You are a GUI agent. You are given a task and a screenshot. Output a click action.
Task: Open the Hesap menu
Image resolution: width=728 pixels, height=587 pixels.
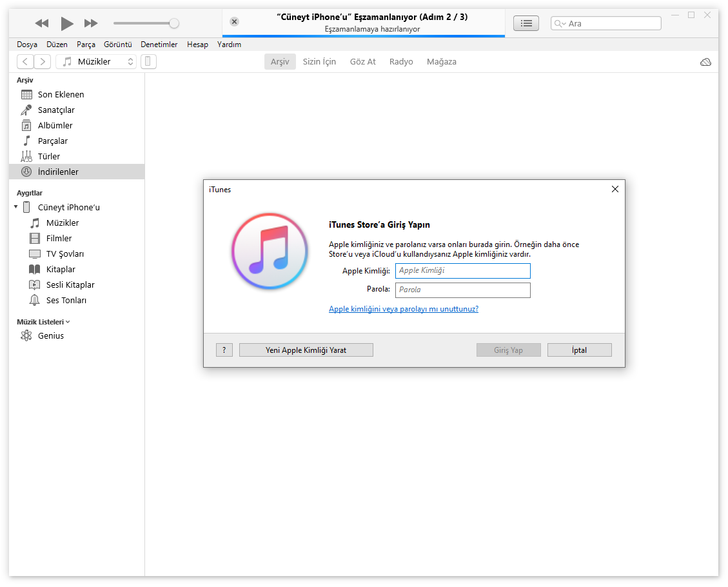[x=197, y=45]
